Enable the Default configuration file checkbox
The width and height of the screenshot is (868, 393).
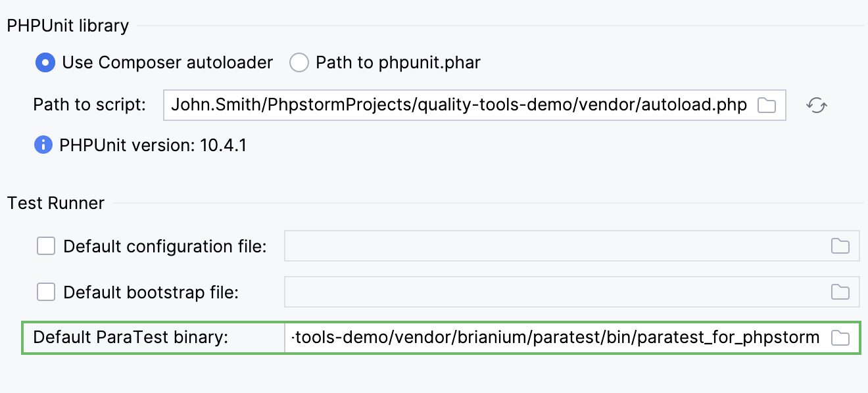click(x=45, y=246)
